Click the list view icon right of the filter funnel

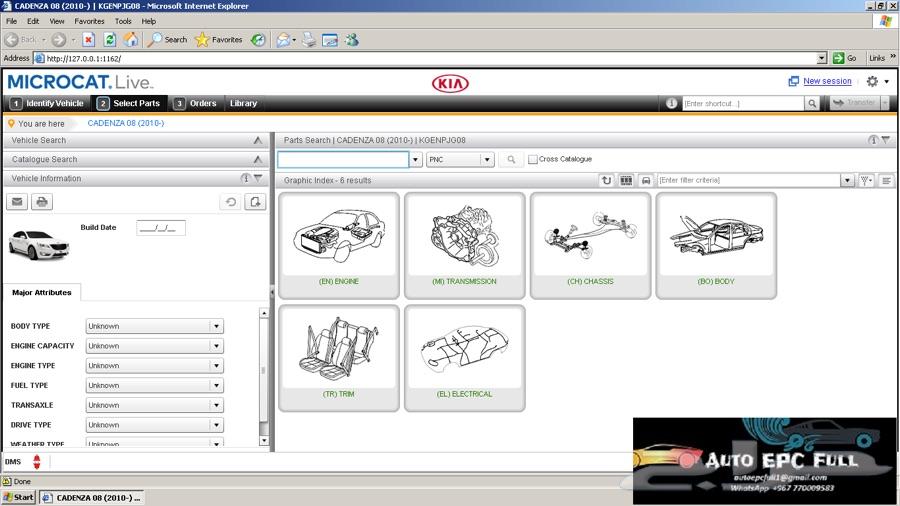tap(886, 180)
